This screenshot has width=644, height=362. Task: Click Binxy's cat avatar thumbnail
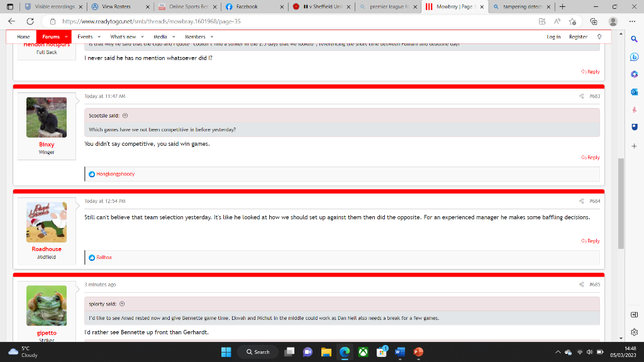coord(47,118)
